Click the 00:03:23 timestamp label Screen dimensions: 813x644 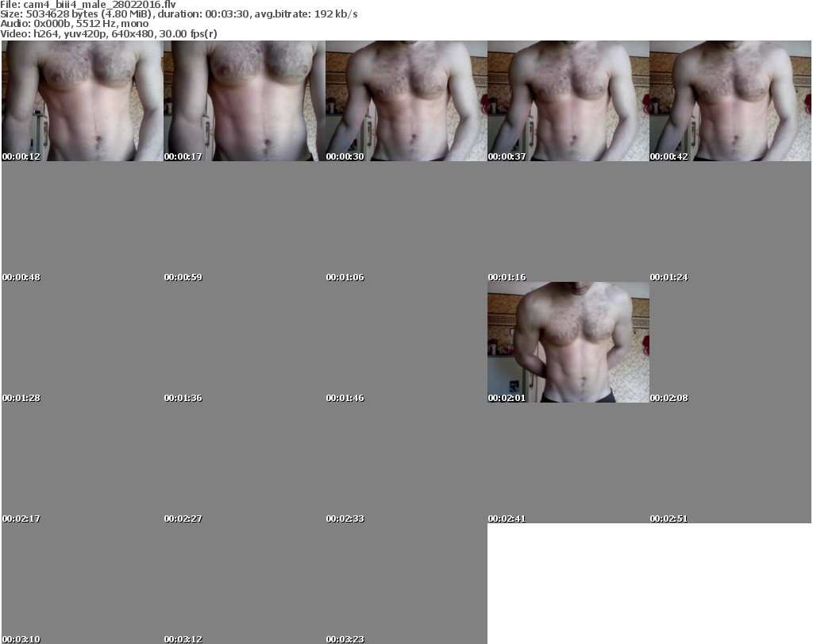[345, 639]
